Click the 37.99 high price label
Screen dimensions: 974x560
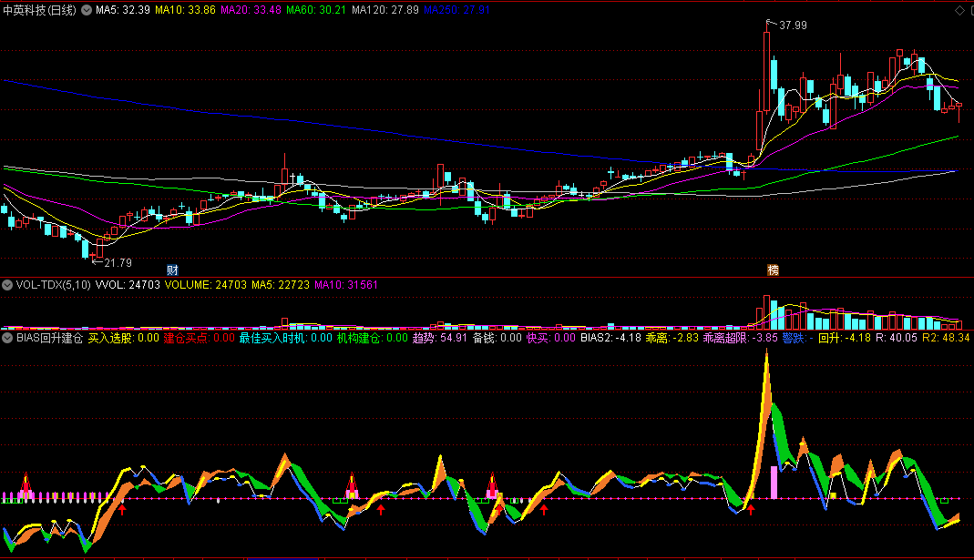794,25
